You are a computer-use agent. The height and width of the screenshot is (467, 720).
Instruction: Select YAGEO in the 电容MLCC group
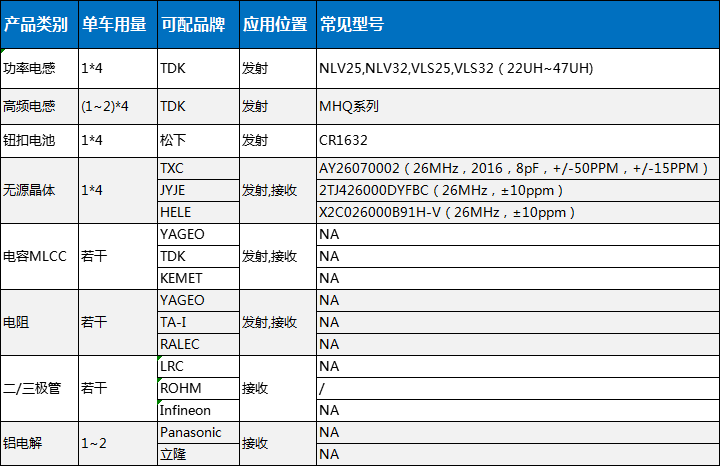[198, 235]
